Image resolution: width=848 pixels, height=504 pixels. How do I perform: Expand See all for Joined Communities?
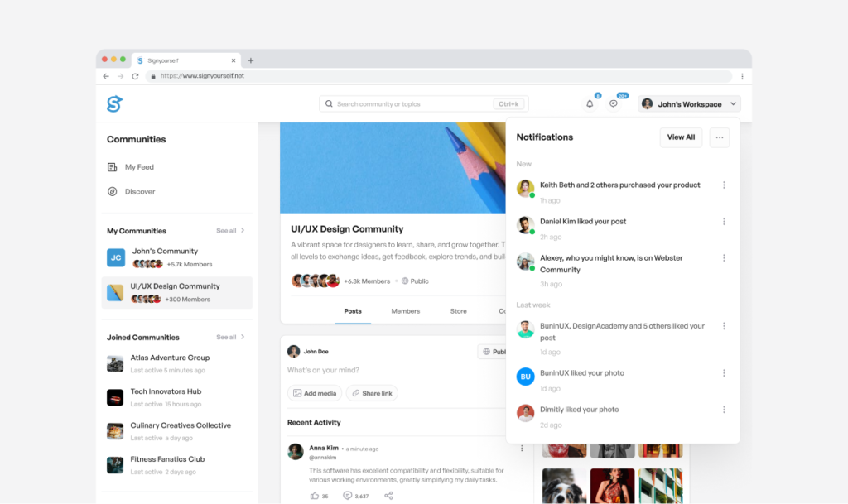pos(230,338)
